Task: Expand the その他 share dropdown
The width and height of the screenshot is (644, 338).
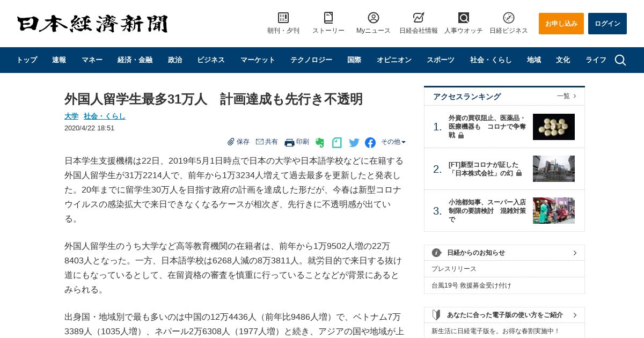Action: (393, 142)
